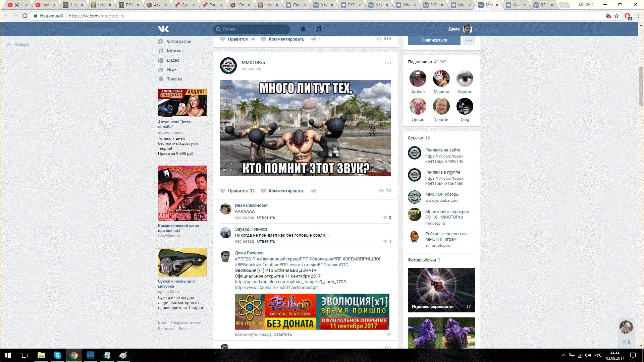Like Дима Рязанов's comment
644x362 pixels.
click(389, 335)
